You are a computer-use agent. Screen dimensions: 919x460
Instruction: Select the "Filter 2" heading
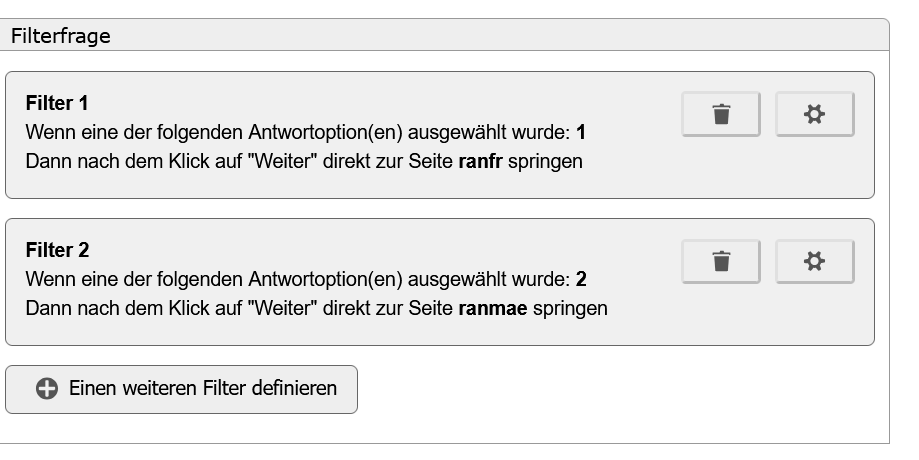coord(57,250)
